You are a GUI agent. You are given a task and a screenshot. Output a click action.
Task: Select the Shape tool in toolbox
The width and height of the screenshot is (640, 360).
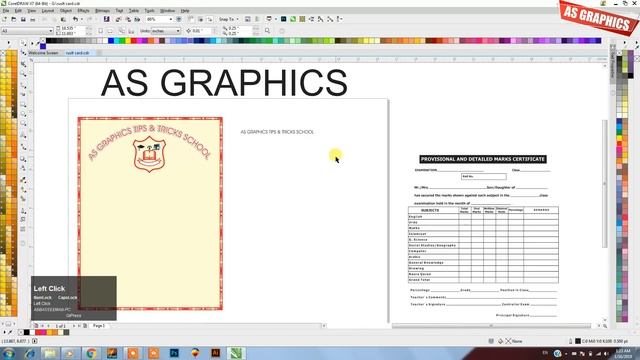tap(23, 53)
